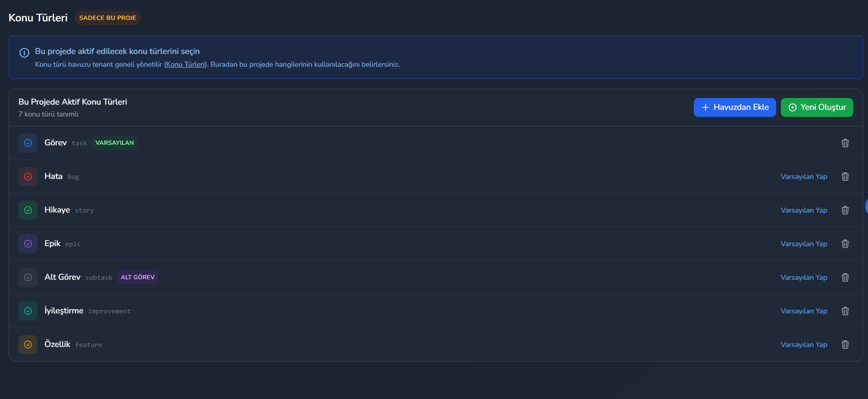Click the blue check icon for Görev

point(28,143)
